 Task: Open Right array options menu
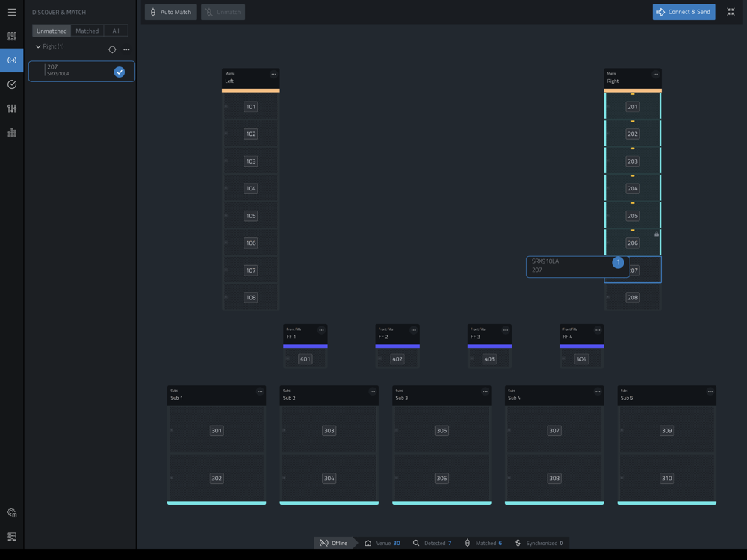point(656,74)
